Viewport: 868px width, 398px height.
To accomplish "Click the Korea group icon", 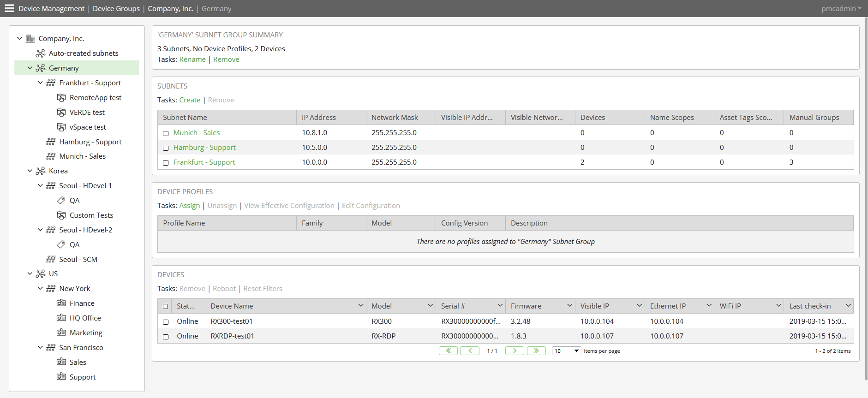I will 41,171.
